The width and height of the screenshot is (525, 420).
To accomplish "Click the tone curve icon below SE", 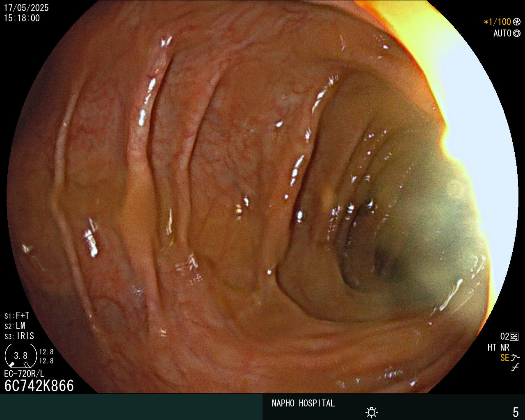I will pos(515,367).
